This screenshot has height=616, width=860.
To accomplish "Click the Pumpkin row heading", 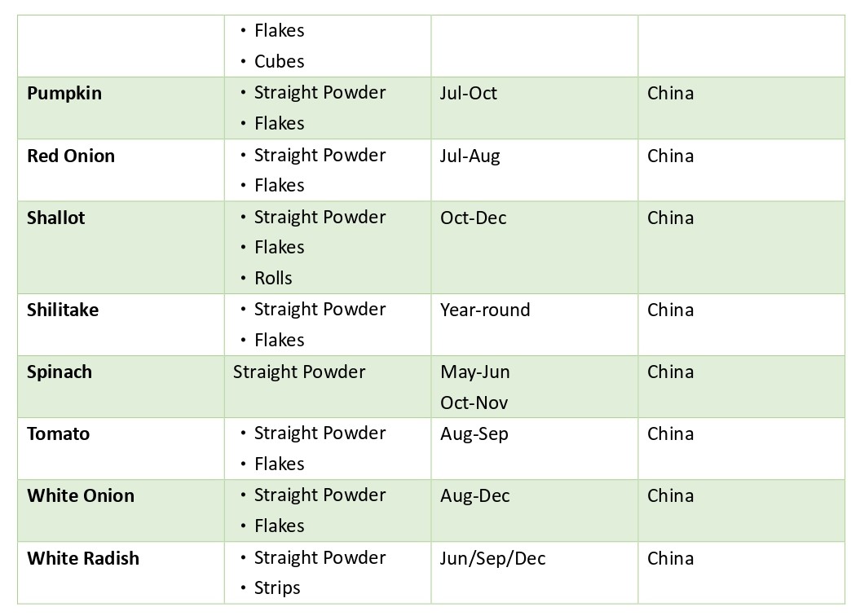I will click(x=64, y=93).
